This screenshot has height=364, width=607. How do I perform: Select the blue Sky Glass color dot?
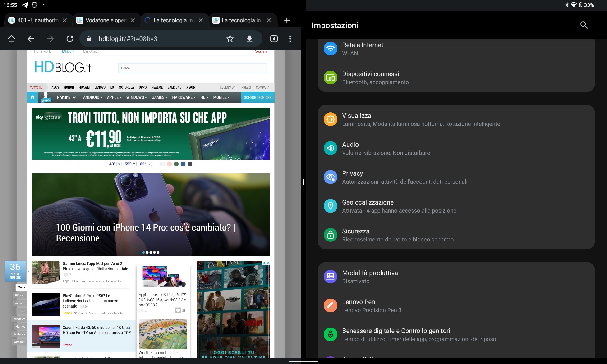pyautogui.click(x=183, y=164)
